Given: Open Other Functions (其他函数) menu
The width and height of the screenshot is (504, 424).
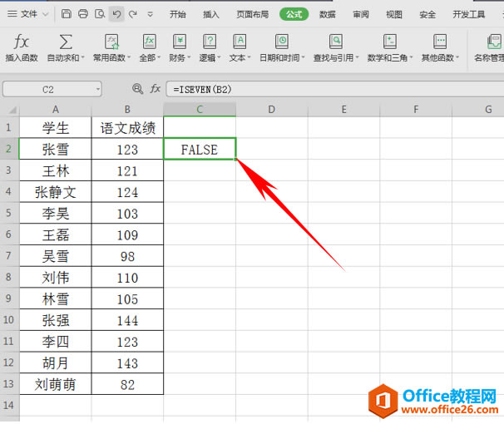Looking at the screenshot, I should [x=440, y=48].
